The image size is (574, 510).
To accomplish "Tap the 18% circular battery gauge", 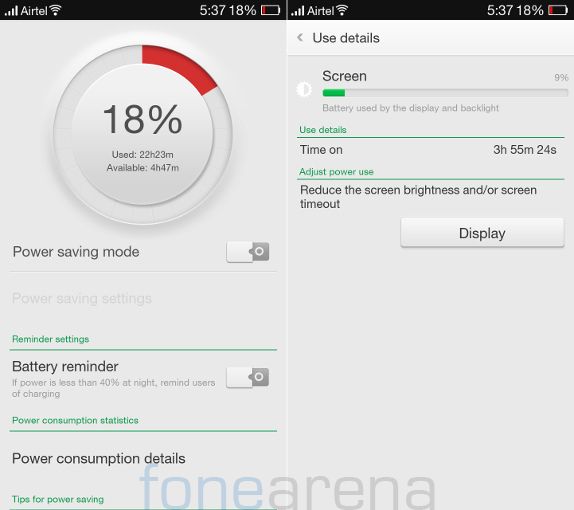I will [143, 134].
